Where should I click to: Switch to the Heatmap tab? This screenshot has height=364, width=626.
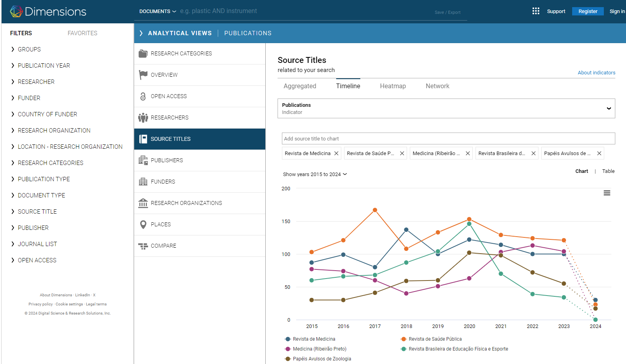393,86
